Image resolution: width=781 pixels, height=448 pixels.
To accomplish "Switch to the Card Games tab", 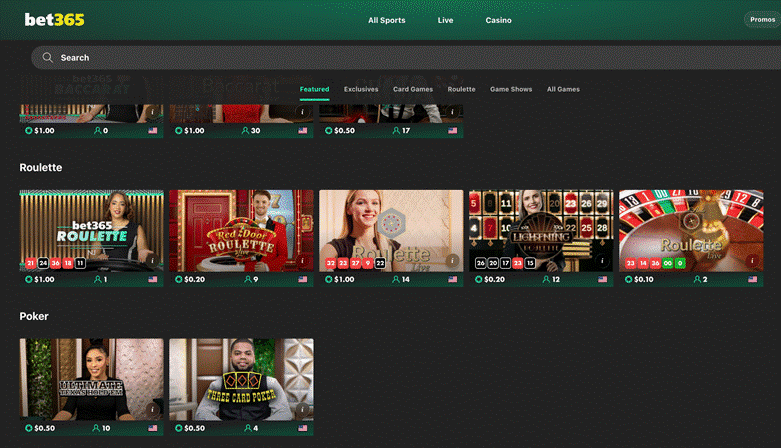I will (x=413, y=89).
